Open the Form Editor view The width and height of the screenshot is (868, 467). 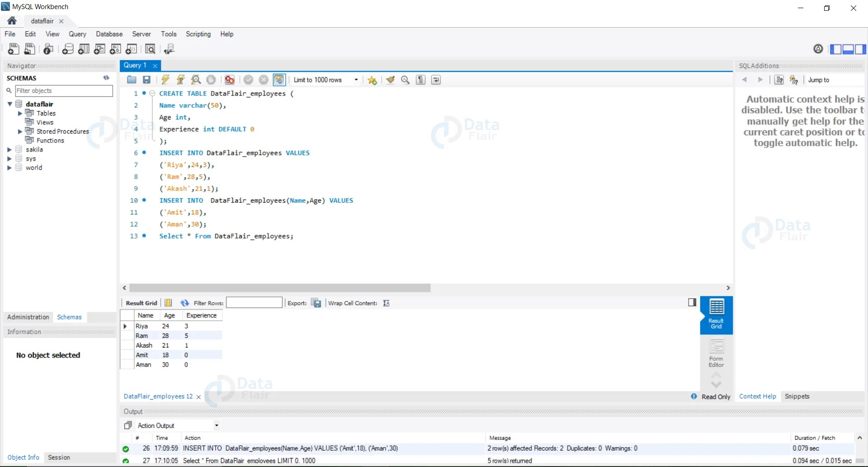pyautogui.click(x=716, y=353)
